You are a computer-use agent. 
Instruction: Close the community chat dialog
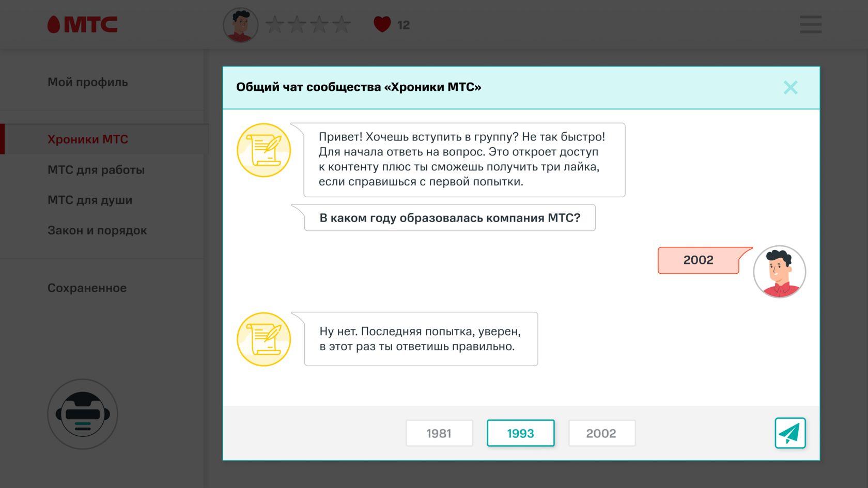click(790, 87)
